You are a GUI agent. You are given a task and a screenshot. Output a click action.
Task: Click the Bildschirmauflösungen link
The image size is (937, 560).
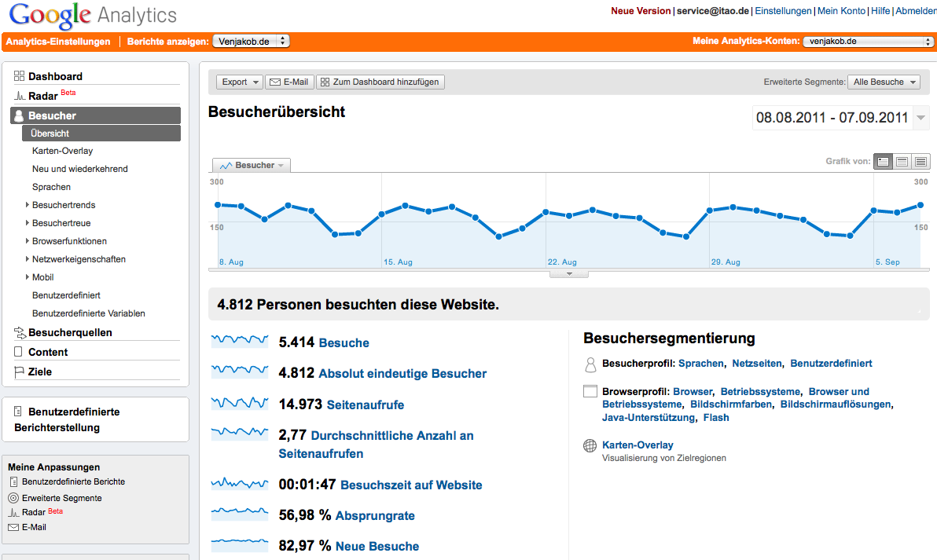pos(836,404)
